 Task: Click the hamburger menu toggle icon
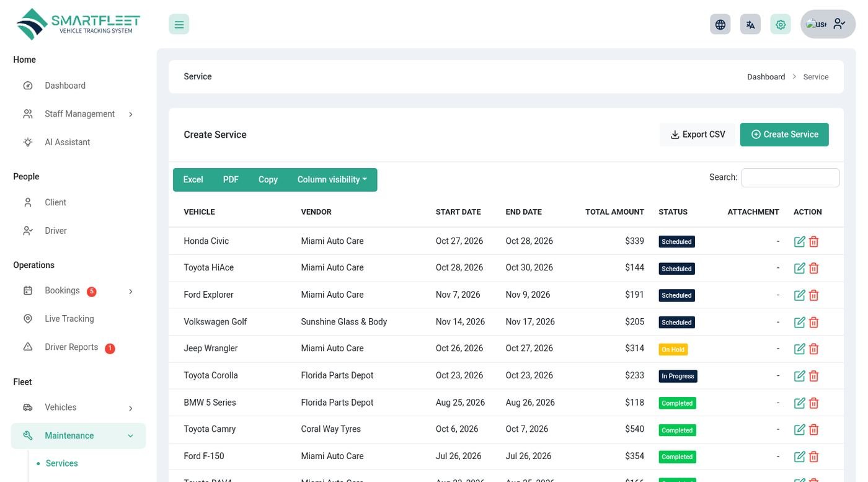179,24
